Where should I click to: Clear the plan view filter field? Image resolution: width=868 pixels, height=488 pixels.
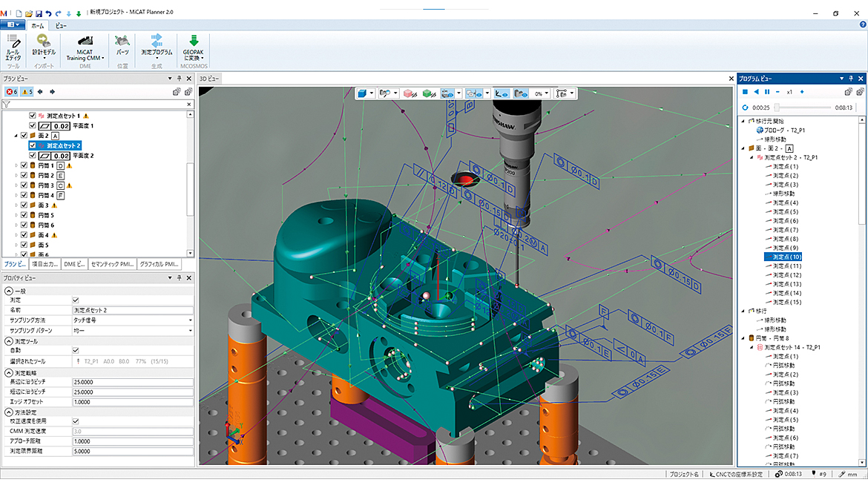pos(188,104)
